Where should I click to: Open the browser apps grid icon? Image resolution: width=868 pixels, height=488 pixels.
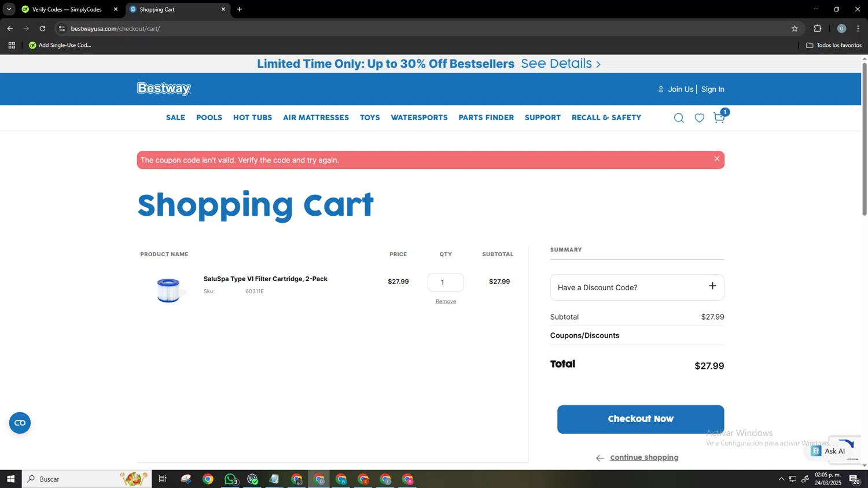pyautogui.click(x=12, y=45)
